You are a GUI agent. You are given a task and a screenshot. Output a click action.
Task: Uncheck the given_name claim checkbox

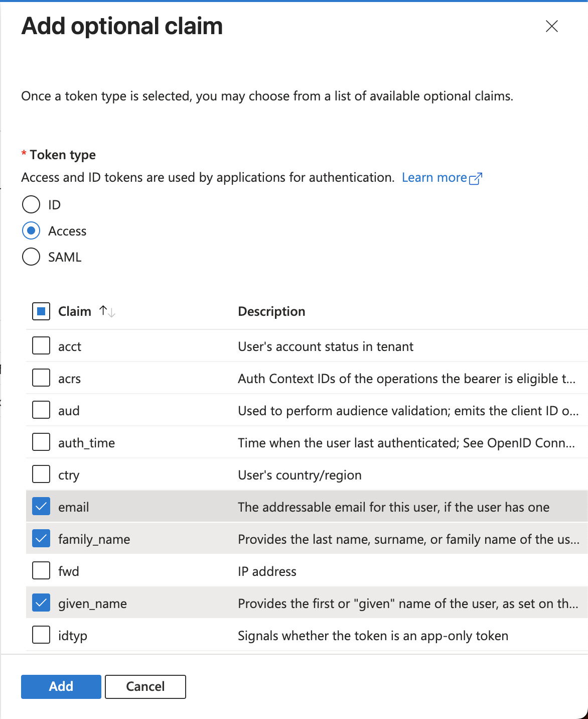point(41,603)
